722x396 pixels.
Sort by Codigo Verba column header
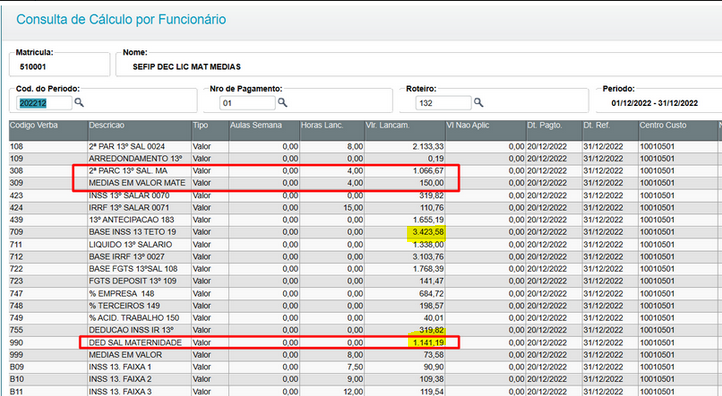(x=48, y=130)
